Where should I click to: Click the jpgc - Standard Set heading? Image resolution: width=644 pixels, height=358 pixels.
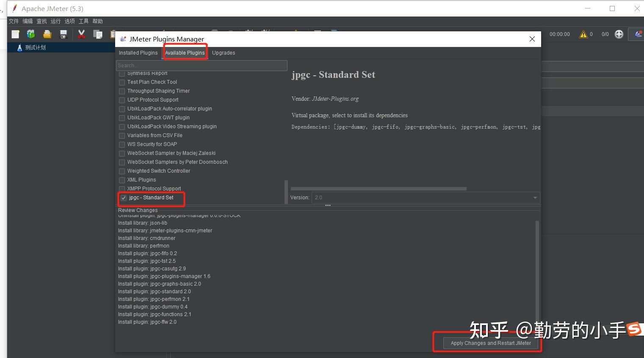pos(333,75)
